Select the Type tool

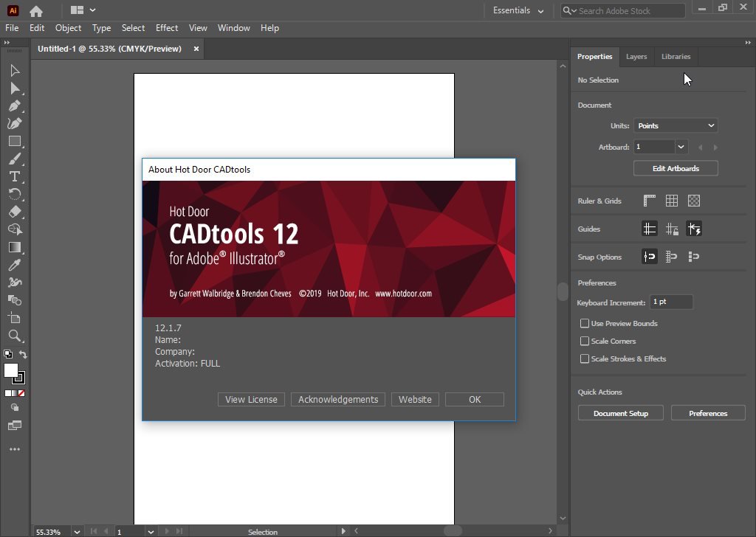pos(15,177)
